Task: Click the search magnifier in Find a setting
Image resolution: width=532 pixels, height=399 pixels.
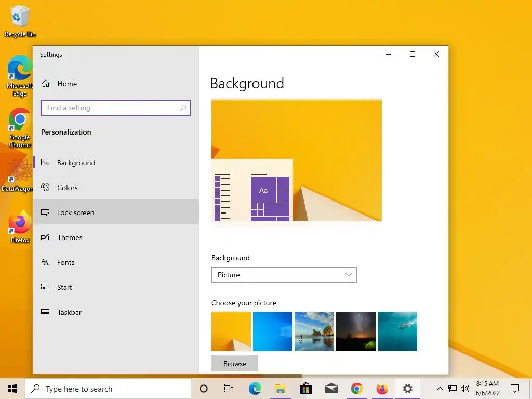Action: (182, 108)
